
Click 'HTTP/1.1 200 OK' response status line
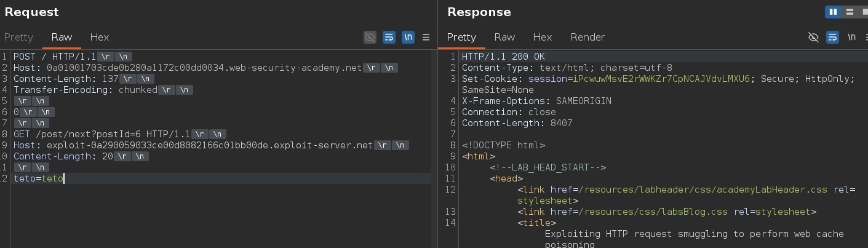tap(503, 56)
